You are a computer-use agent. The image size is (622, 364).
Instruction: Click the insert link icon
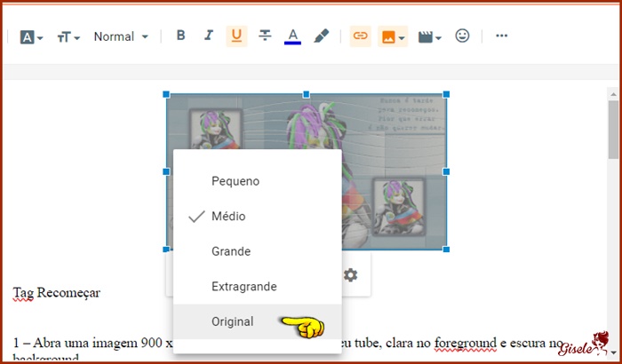pyautogui.click(x=360, y=36)
